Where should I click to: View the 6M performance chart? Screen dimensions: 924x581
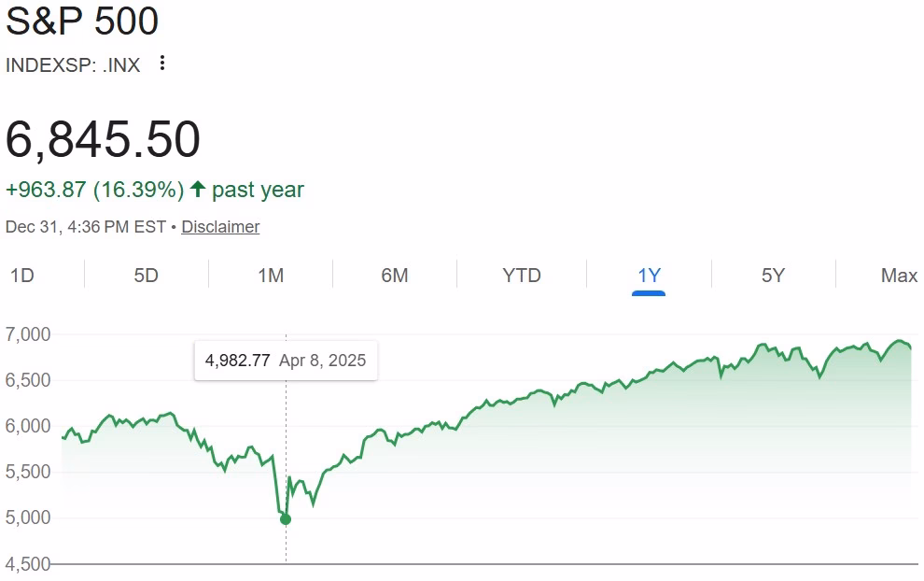392,276
